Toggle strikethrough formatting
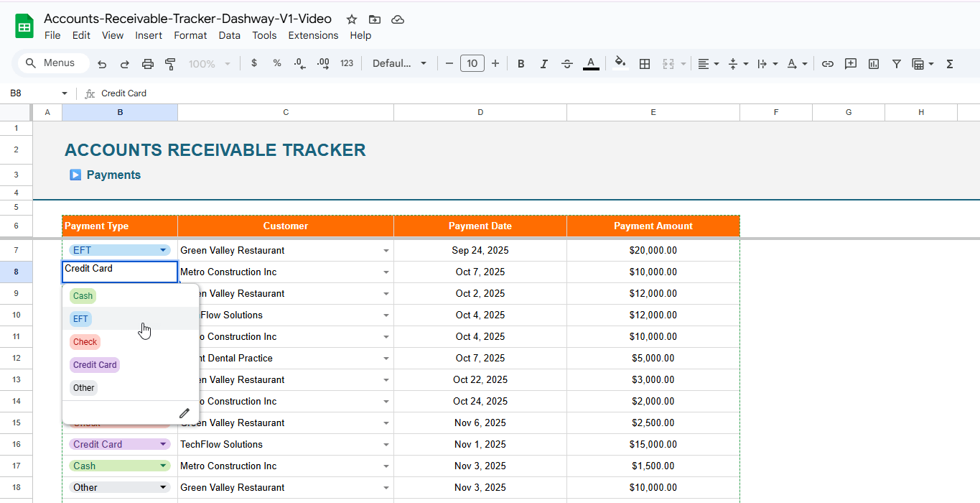Screen dimensions: 980x503 tap(567, 64)
